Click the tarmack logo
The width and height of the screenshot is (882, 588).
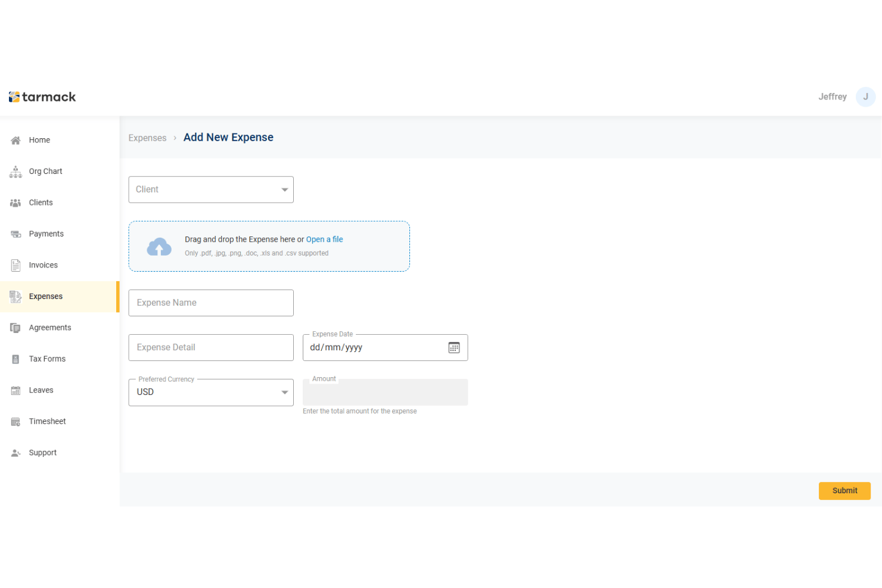(x=42, y=97)
